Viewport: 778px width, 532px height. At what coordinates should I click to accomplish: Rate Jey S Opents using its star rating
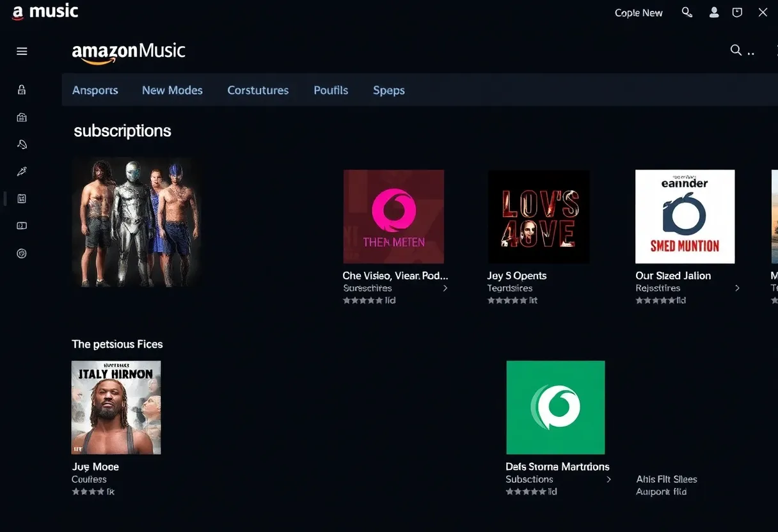click(x=512, y=300)
